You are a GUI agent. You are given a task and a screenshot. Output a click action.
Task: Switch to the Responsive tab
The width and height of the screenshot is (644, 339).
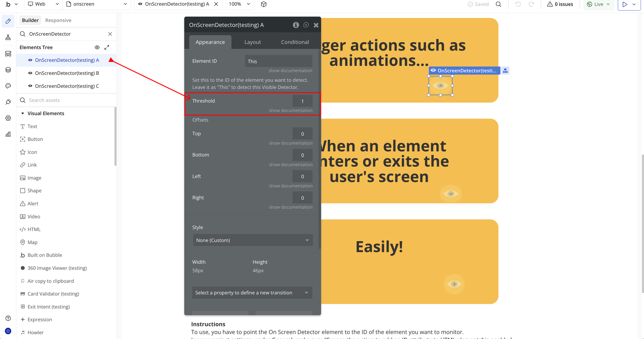pos(58,20)
